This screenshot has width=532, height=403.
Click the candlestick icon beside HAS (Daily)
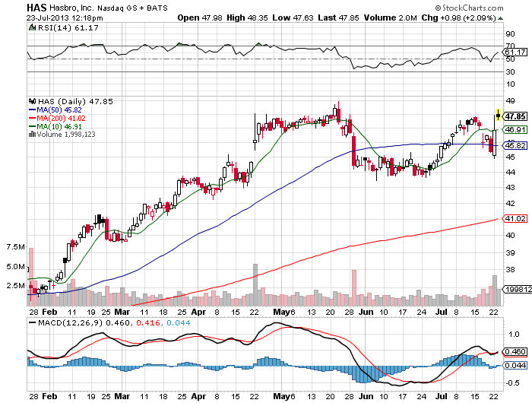tap(33, 102)
